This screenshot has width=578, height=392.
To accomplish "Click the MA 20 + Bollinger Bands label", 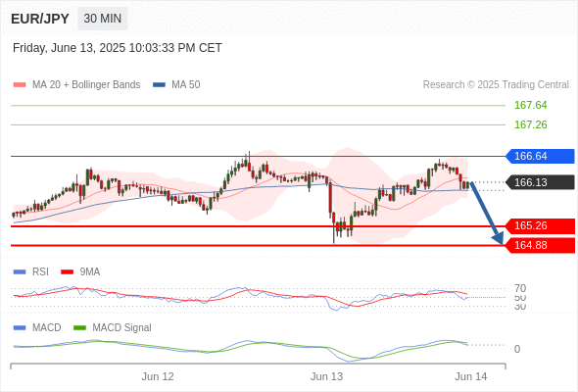I will 86,85.
